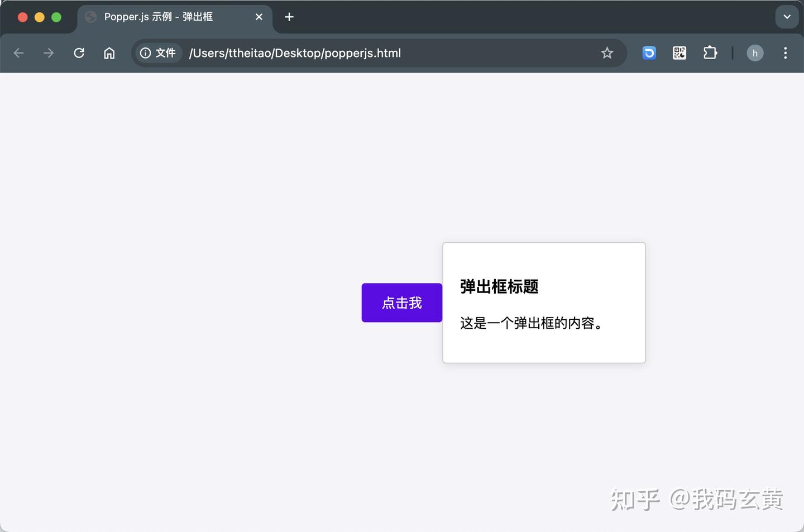804x532 pixels.
Task: Click the home icon in the toolbar
Action: pyautogui.click(x=109, y=52)
